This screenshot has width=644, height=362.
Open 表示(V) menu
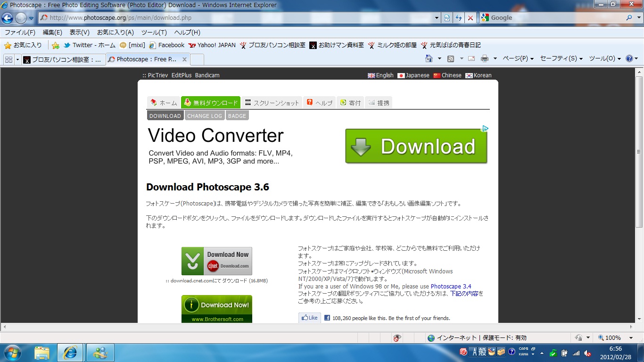click(79, 33)
